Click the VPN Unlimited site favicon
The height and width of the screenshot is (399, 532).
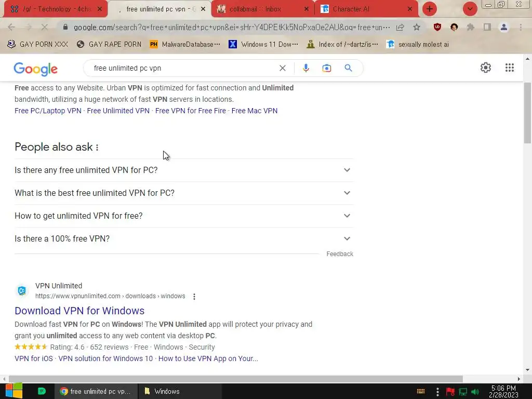coord(22,291)
